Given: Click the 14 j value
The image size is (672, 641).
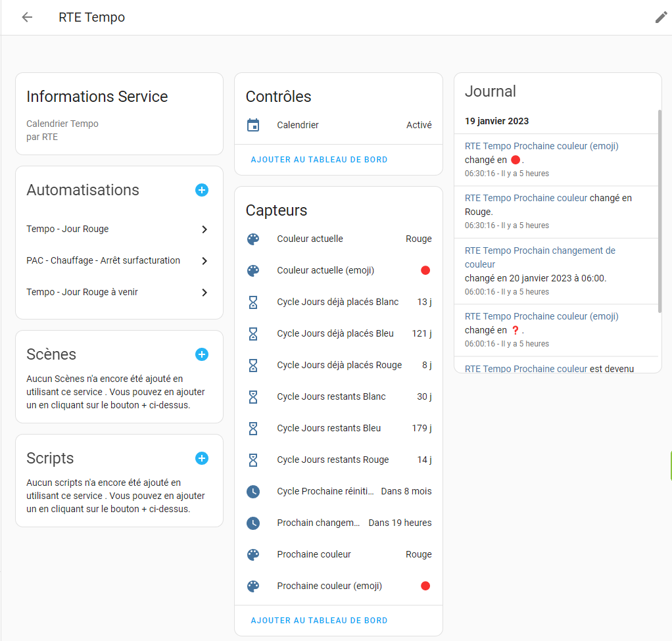Looking at the screenshot, I should [424, 460].
